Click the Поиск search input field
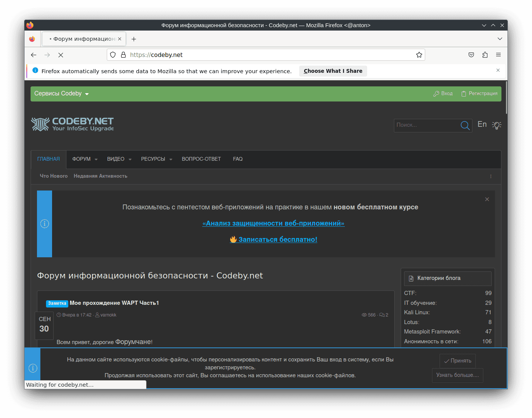This screenshot has width=532, height=418. 426,125
